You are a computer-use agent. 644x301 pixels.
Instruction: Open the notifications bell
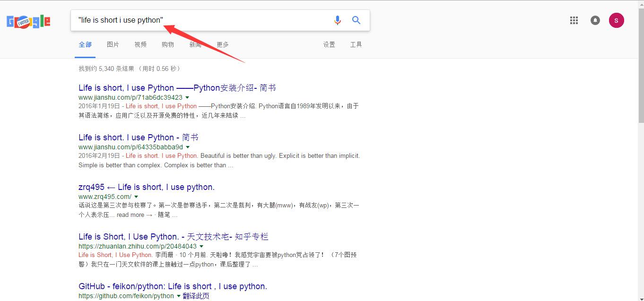click(595, 20)
